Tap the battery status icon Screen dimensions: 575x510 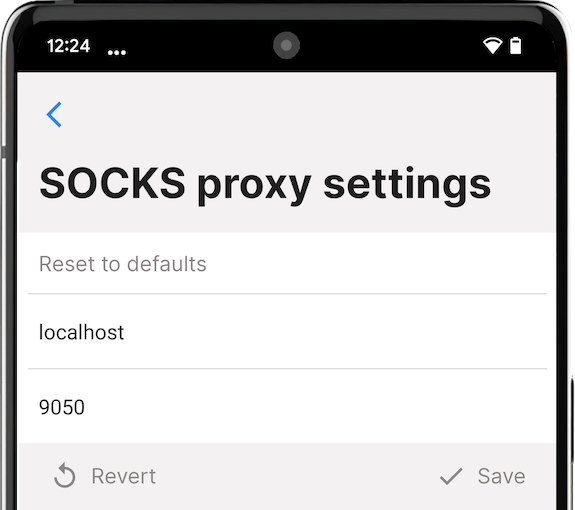(516, 45)
